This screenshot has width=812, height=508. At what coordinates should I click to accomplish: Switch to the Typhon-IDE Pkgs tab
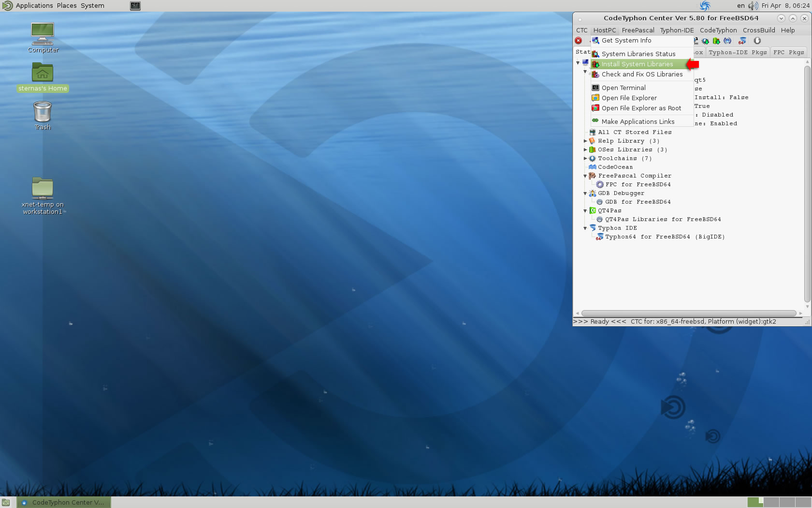737,52
